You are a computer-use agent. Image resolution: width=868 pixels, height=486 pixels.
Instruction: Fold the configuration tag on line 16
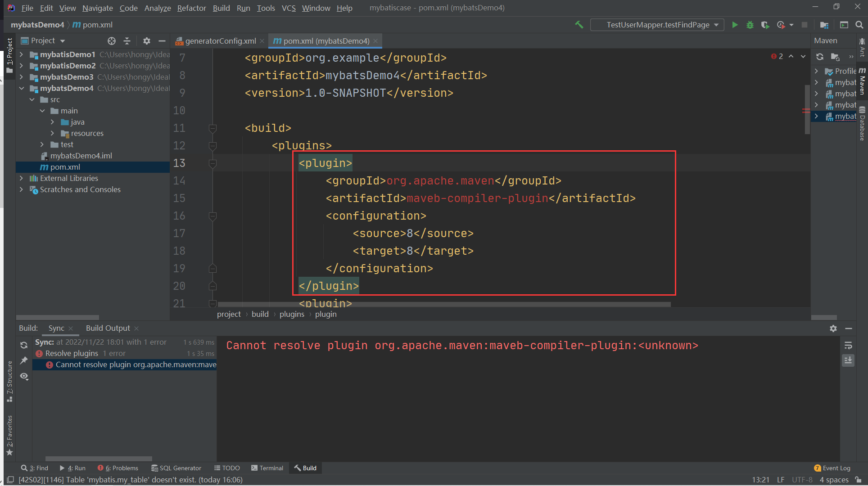(213, 216)
